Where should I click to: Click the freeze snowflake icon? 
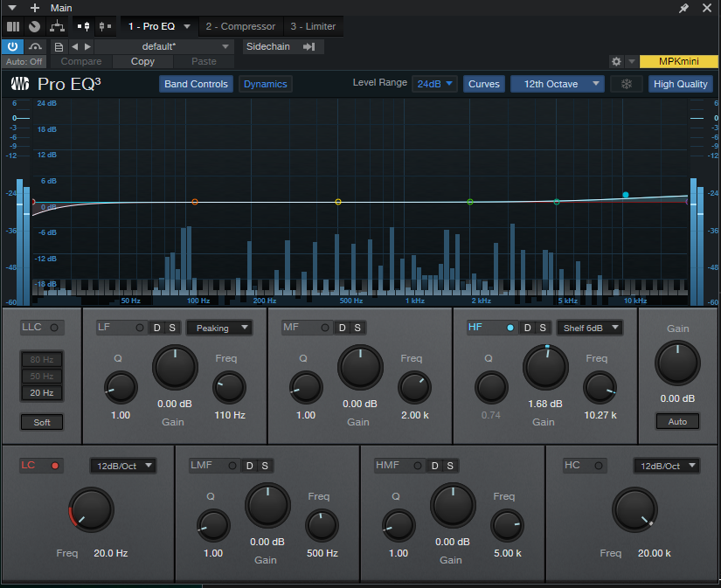627,84
